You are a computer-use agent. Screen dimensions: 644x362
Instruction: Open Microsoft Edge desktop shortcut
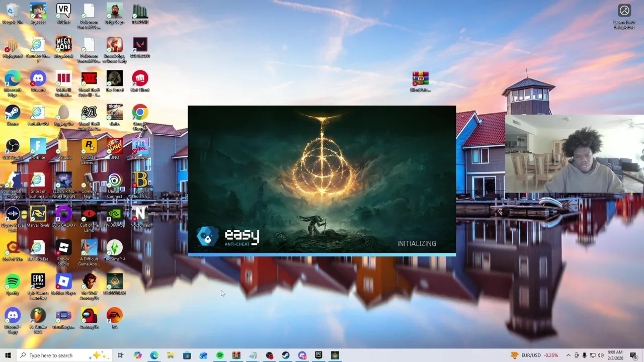[x=13, y=84]
